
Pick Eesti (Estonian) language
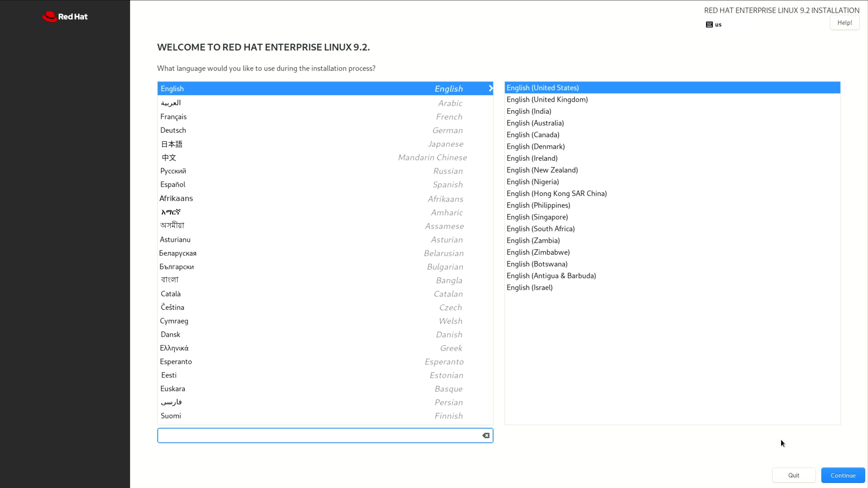325,375
